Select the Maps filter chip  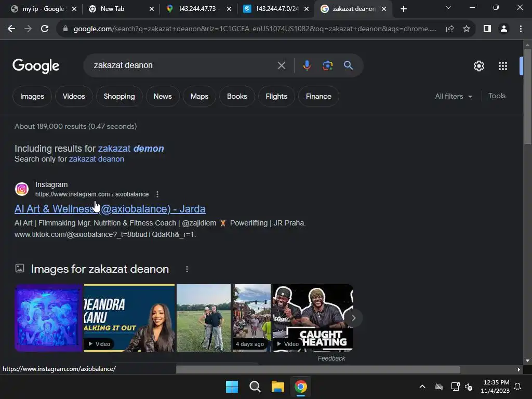(x=199, y=96)
